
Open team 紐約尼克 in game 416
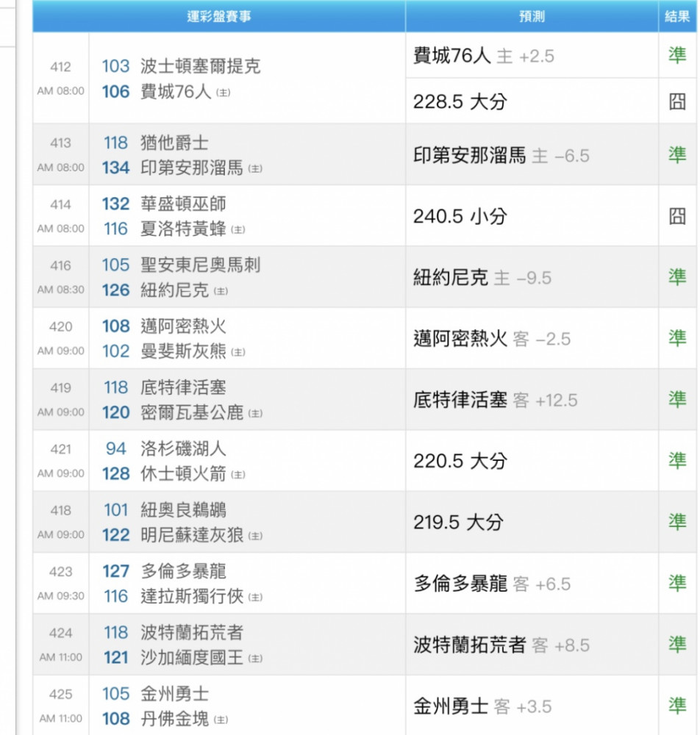click(x=174, y=290)
